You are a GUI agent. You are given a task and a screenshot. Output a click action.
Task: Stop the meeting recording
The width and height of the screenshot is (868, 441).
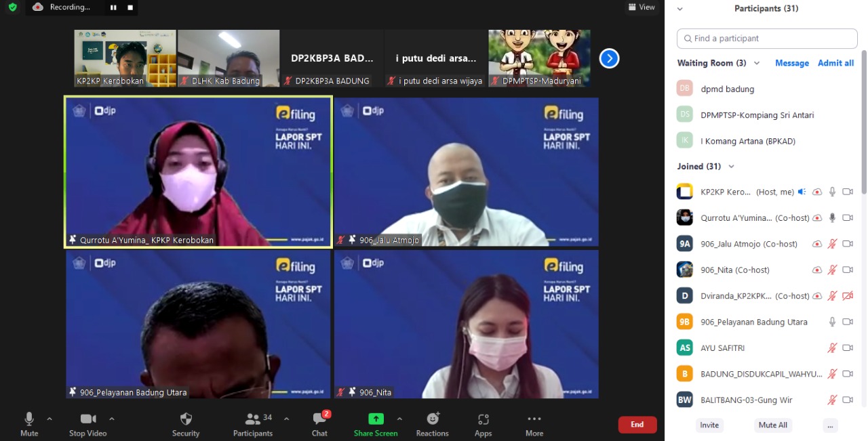click(x=130, y=7)
